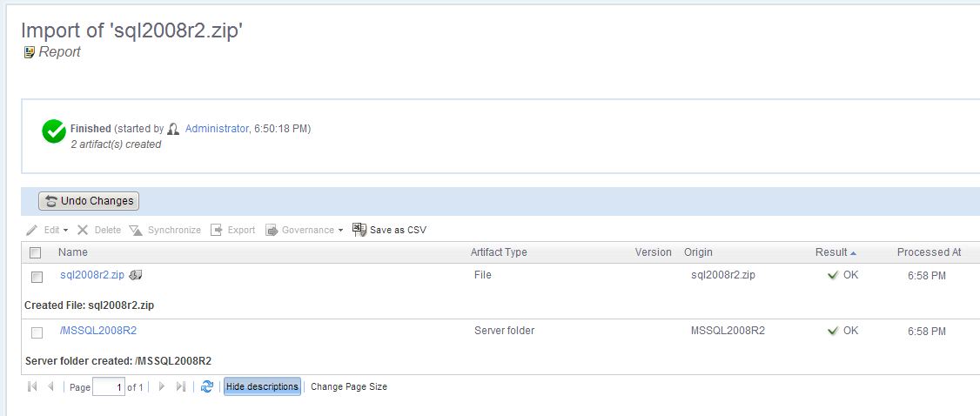The height and width of the screenshot is (416, 980).
Task: Check the /MSSQL2008R2 row checkbox
Action: coord(37,332)
